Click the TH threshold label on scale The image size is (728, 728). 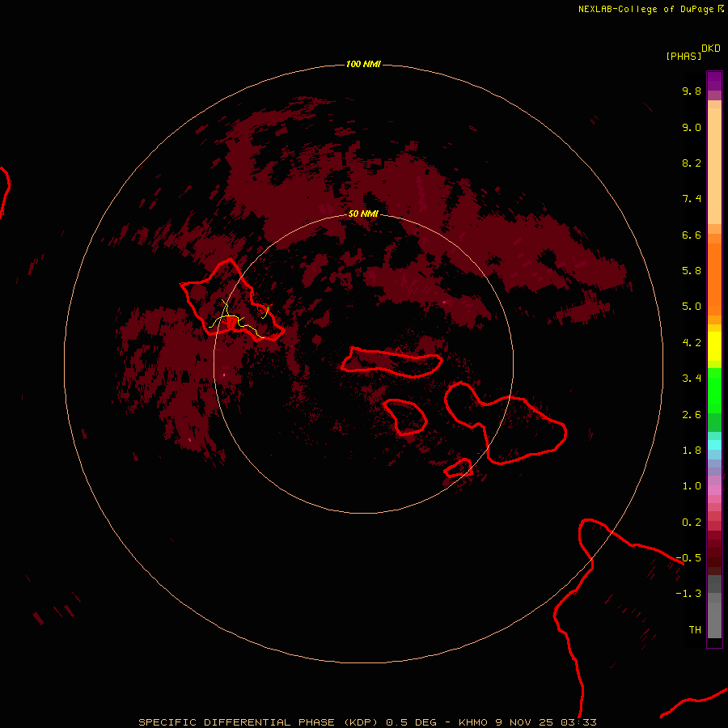(x=695, y=630)
